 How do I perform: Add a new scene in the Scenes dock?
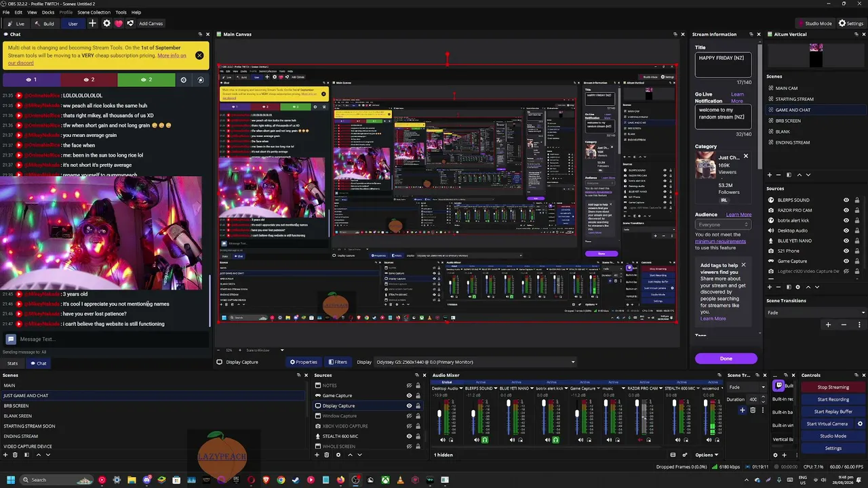click(5, 455)
